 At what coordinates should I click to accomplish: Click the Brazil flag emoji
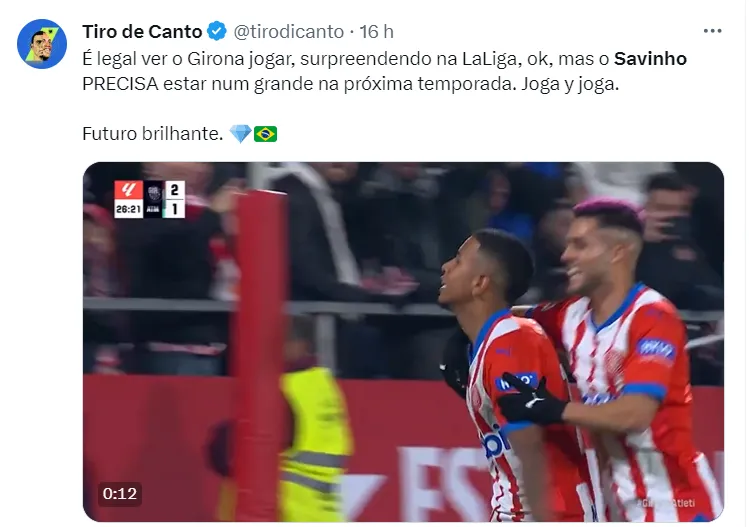pyautogui.click(x=266, y=134)
